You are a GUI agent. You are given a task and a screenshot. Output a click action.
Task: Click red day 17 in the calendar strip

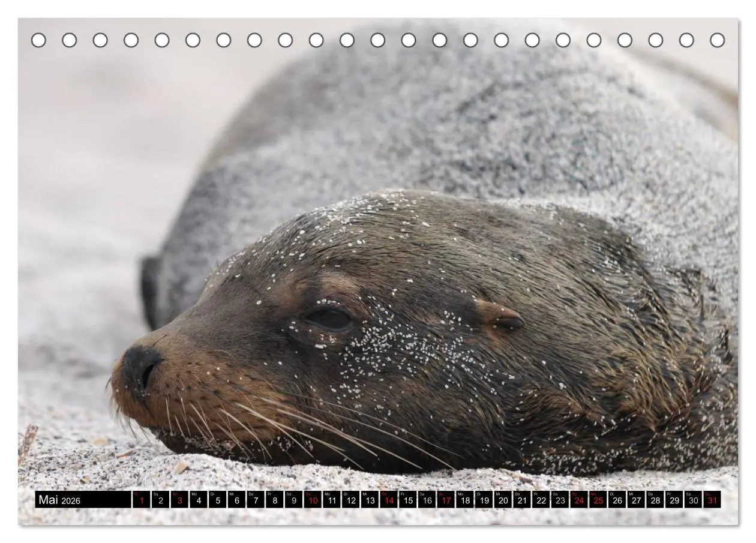[x=446, y=499]
